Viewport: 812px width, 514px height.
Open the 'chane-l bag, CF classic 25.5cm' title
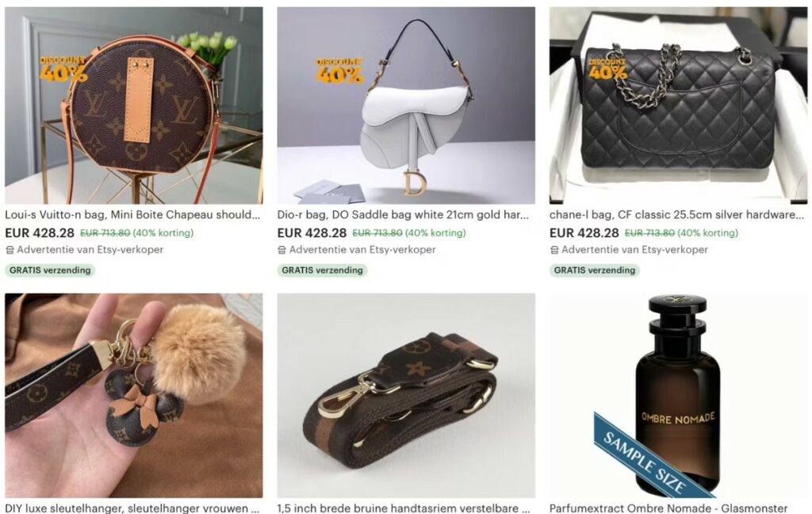(677, 214)
